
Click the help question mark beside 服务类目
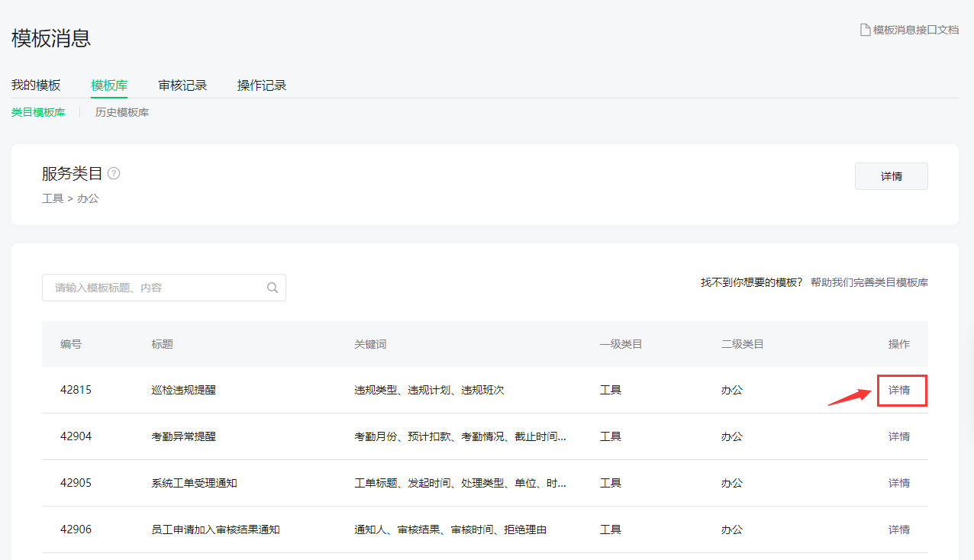pos(114,173)
